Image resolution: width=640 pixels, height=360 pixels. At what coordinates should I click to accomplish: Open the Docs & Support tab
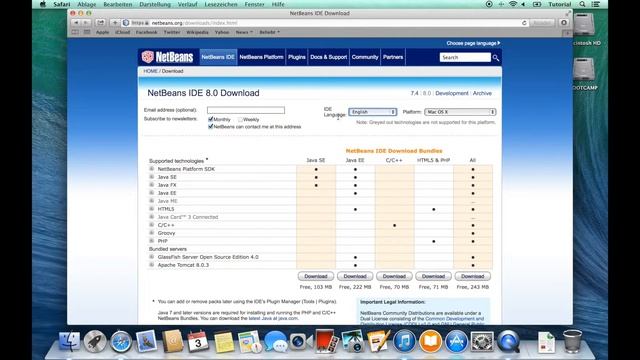tap(329, 57)
